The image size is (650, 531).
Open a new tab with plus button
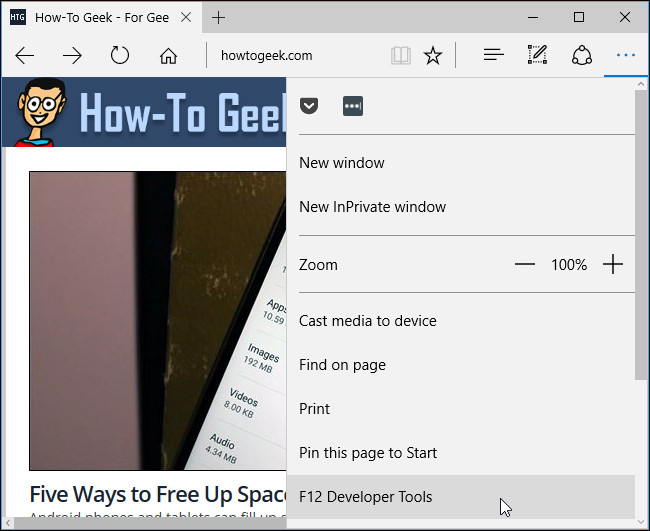coord(218,17)
